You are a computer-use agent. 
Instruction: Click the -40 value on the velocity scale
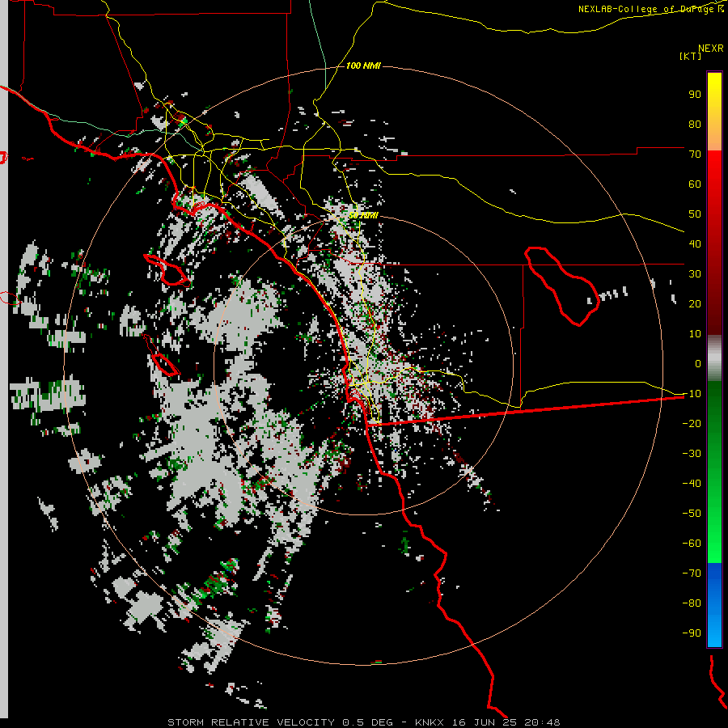click(x=692, y=484)
